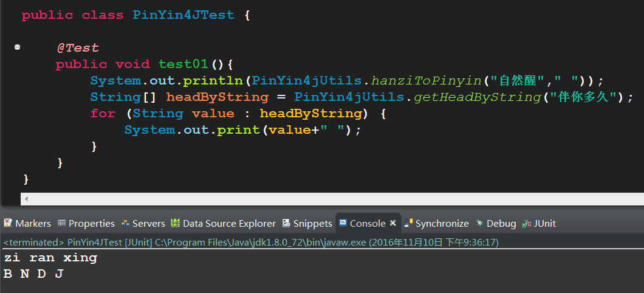Click the Synchronize tab icon

(408, 223)
